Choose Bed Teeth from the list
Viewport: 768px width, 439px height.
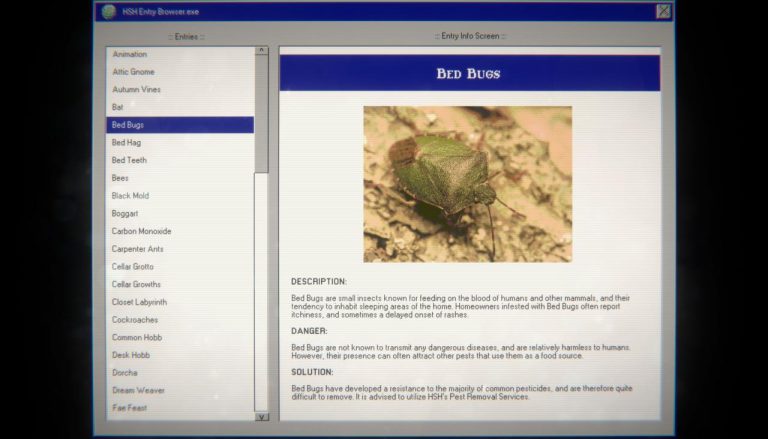tap(129, 160)
